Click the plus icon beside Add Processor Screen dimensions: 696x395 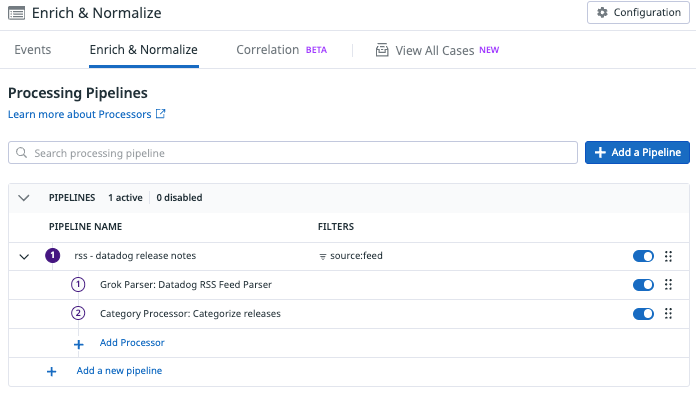tap(79, 344)
